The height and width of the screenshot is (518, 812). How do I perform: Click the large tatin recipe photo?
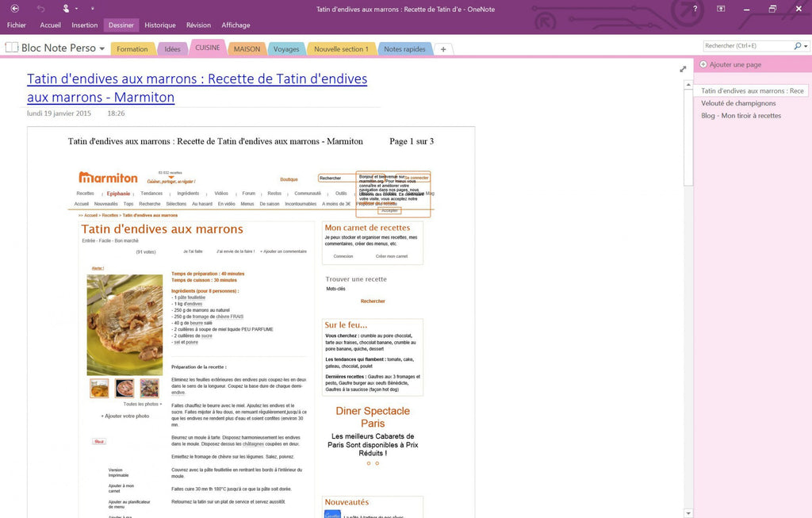click(124, 324)
